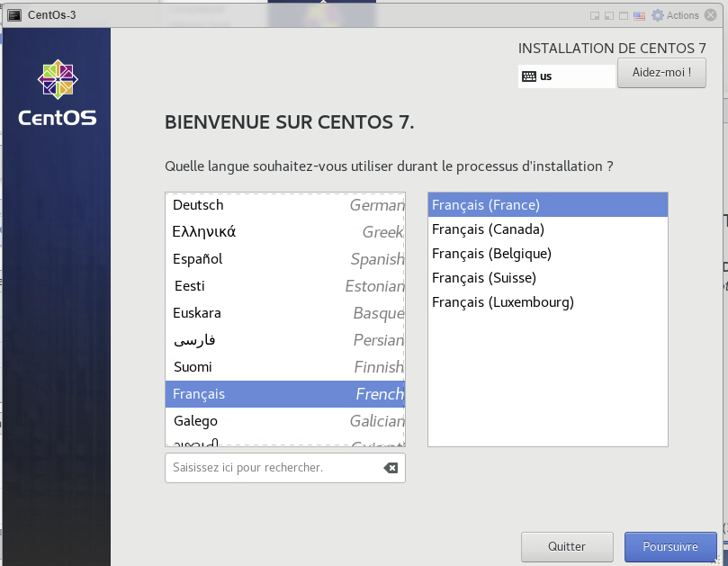728x566 pixels.
Task: Clear the language search field
Action: [391, 468]
